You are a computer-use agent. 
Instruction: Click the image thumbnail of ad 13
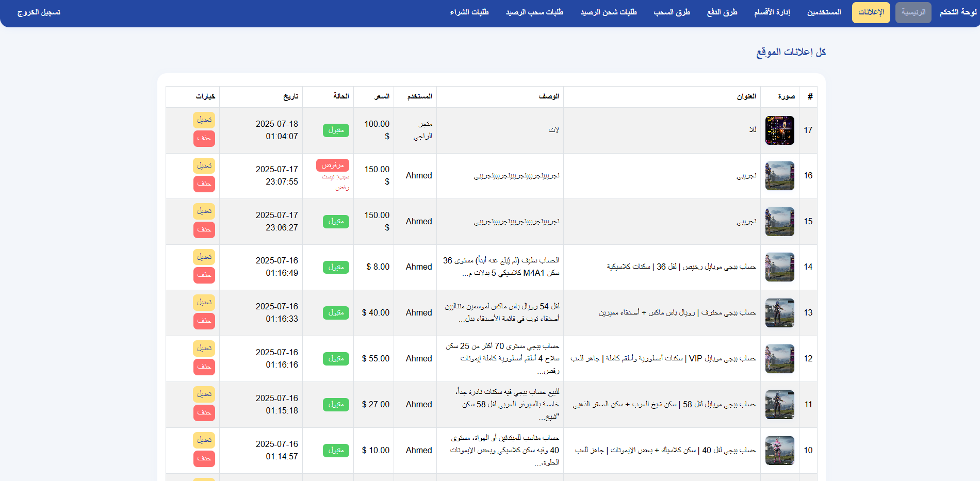[779, 312]
